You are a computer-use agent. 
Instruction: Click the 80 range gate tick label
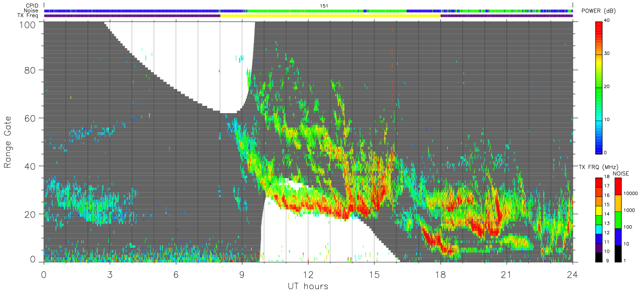click(30, 70)
